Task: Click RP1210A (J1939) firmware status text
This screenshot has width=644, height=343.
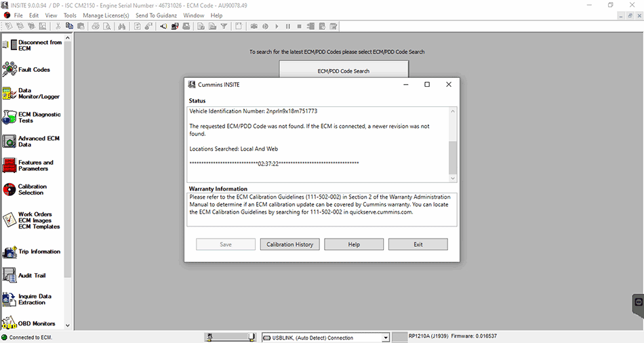Action: [453, 336]
